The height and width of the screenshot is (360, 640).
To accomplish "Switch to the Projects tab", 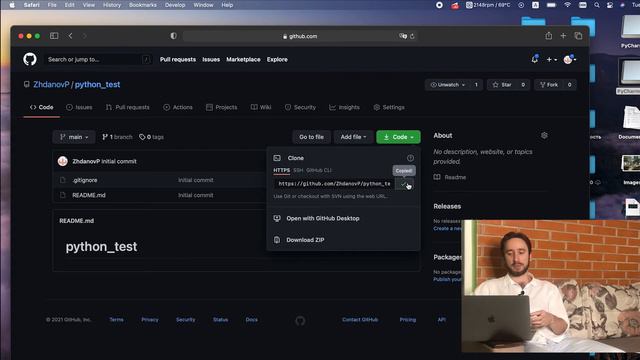I will click(222, 107).
